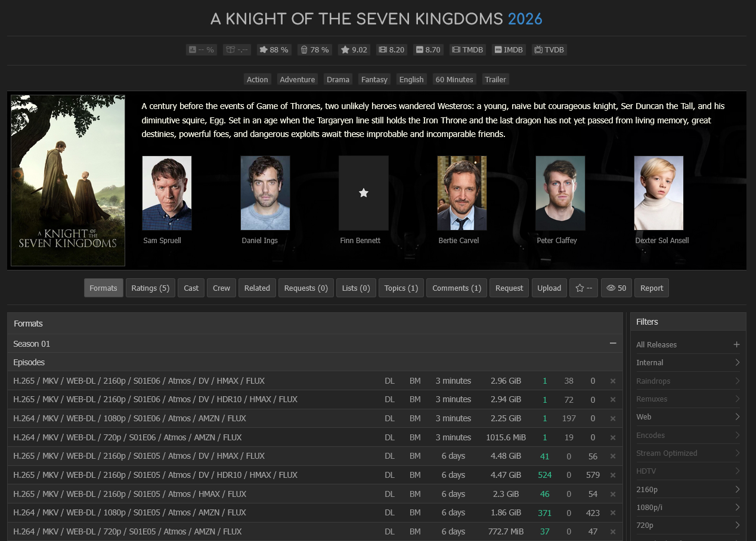The height and width of the screenshot is (541, 756).
Task: Select the Action genre tag
Action: tap(258, 79)
